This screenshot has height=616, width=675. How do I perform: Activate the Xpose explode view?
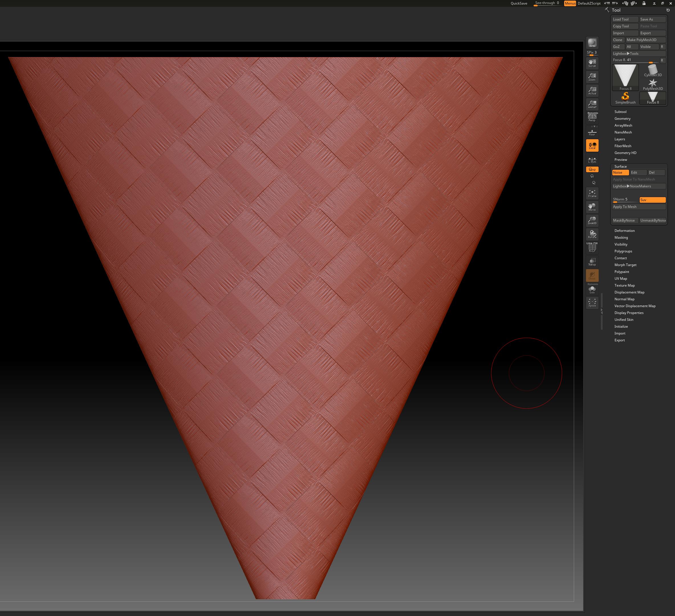click(592, 303)
